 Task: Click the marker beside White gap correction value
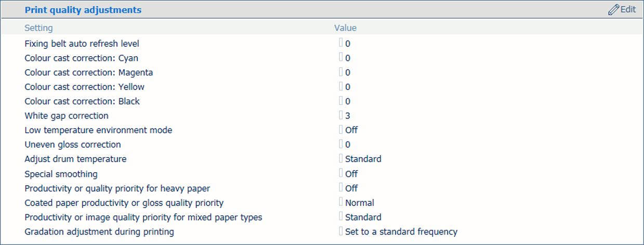[341, 115]
